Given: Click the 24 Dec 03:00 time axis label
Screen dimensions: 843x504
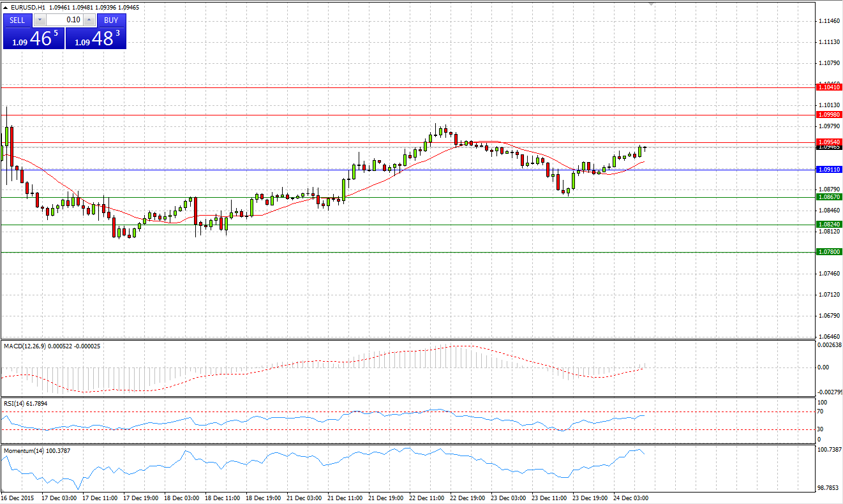Looking at the screenshot, I should pos(630,498).
